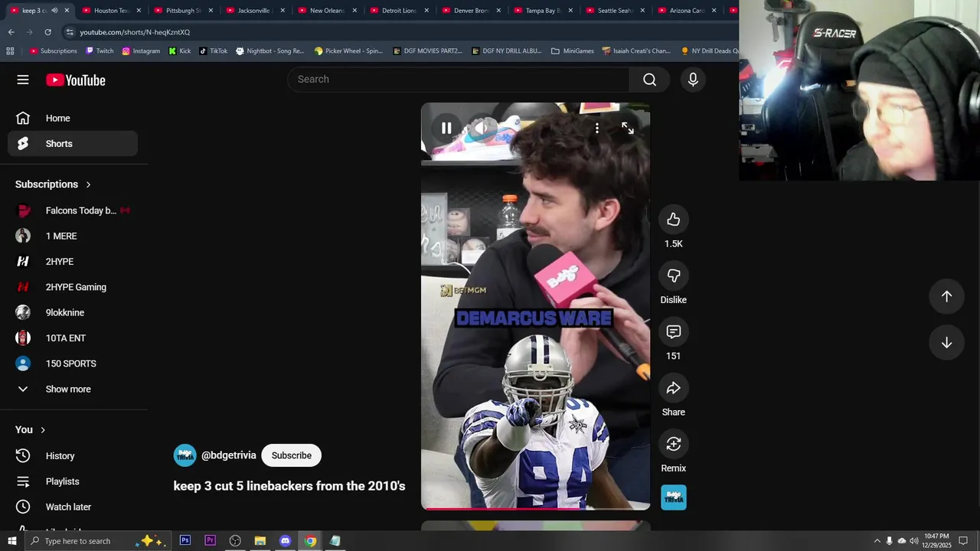Screen dimensions: 980x551
Task: Show hidden system tray icons
Action: [x=877, y=541]
